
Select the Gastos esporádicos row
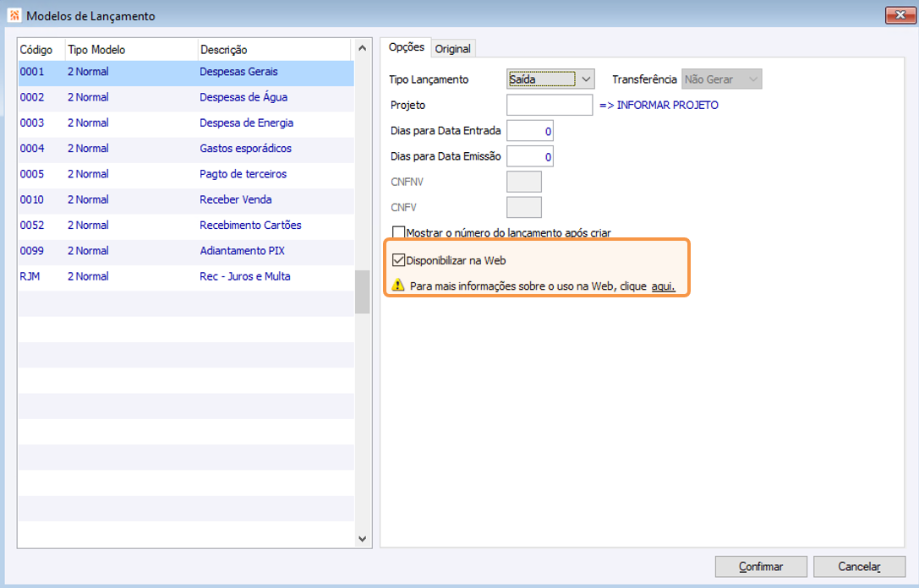(x=186, y=149)
